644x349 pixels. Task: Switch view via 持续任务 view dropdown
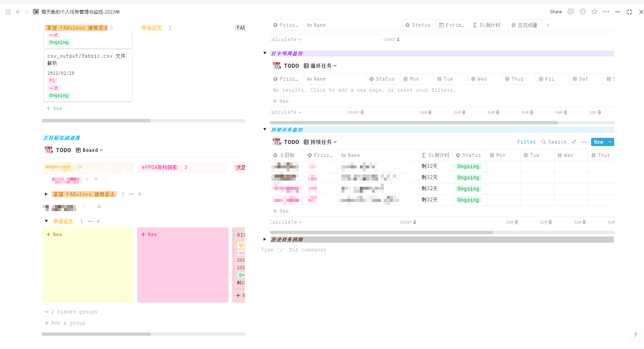tap(320, 142)
